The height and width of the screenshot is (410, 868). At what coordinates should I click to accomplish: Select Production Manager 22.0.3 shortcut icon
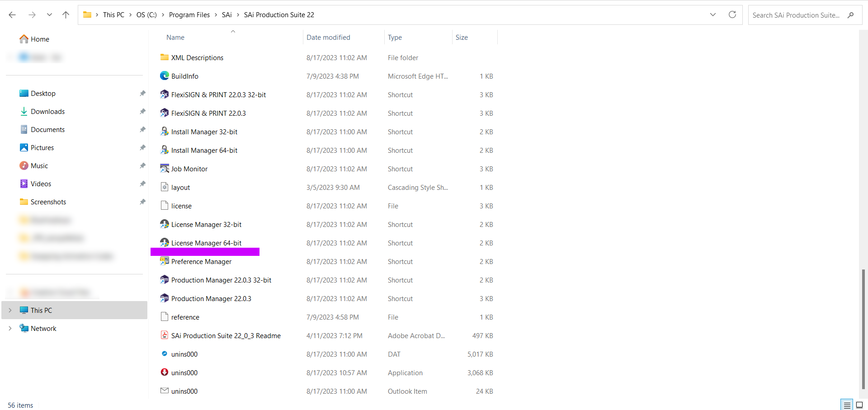click(165, 298)
